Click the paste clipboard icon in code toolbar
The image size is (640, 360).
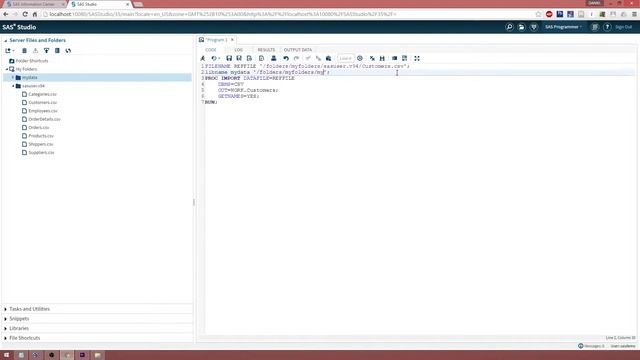click(x=328, y=58)
